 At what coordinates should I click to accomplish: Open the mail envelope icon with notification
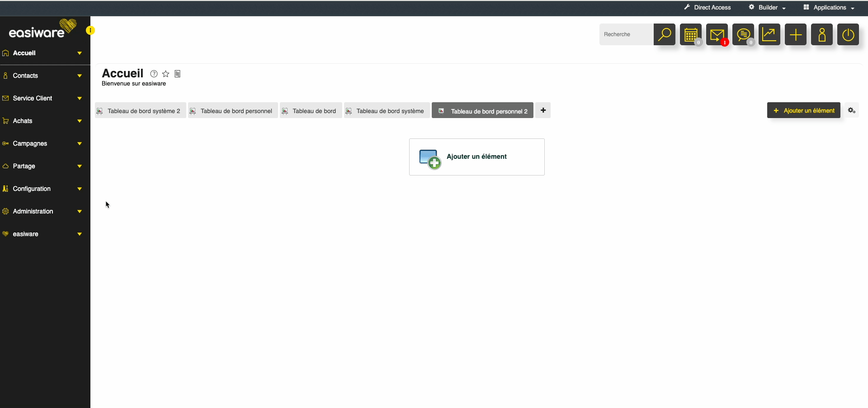tap(717, 34)
